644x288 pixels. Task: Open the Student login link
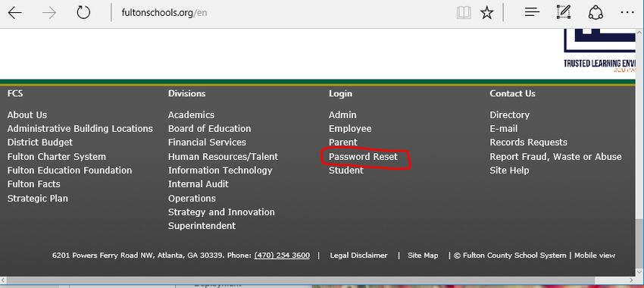345,170
